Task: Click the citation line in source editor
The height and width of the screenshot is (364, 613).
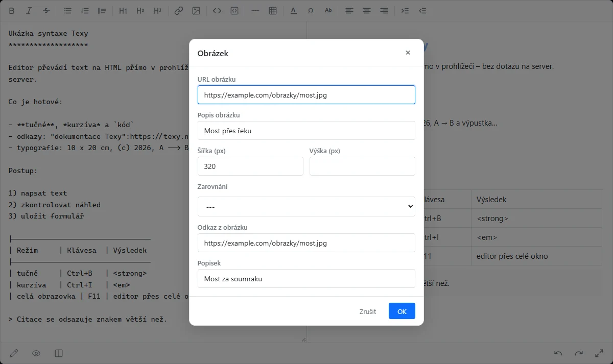Action: [x=88, y=319]
